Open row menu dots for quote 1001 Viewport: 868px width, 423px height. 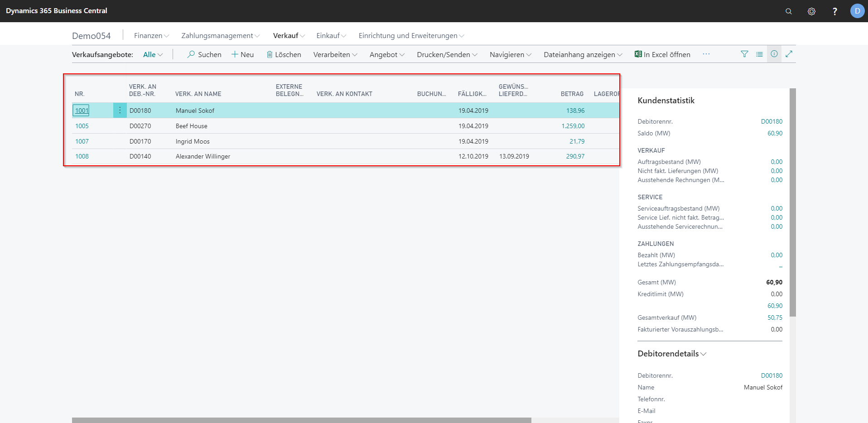pyautogui.click(x=120, y=110)
